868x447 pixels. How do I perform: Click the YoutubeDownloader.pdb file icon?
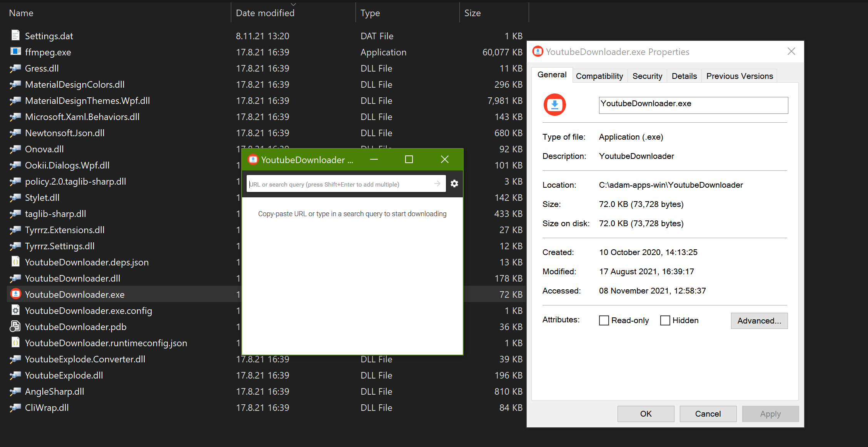(x=15, y=326)
